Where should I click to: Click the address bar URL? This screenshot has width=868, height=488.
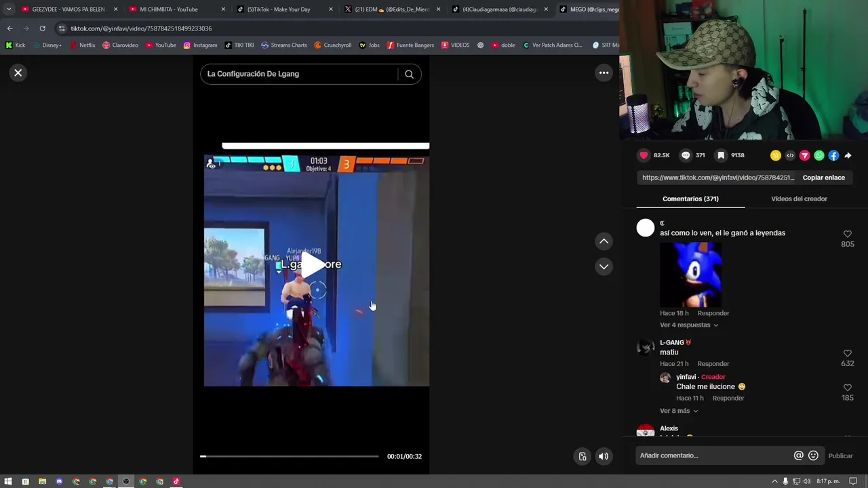coord(141,28)
